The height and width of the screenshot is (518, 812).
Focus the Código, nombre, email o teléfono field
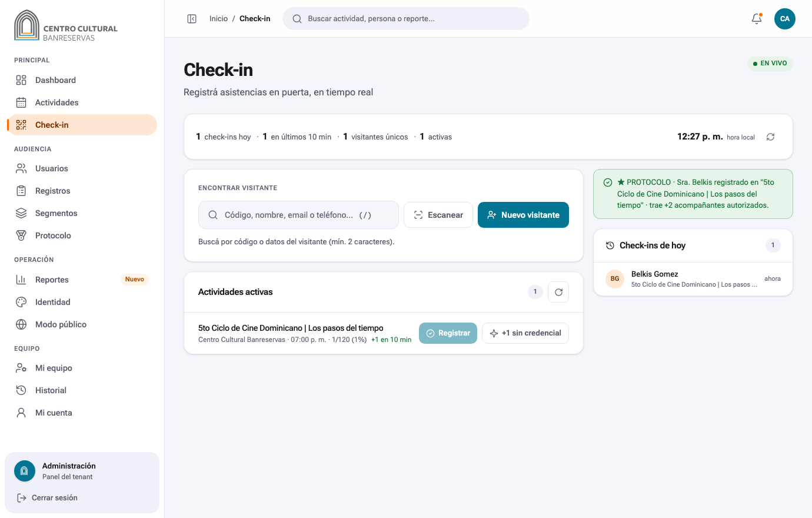[x=298, y=215]
